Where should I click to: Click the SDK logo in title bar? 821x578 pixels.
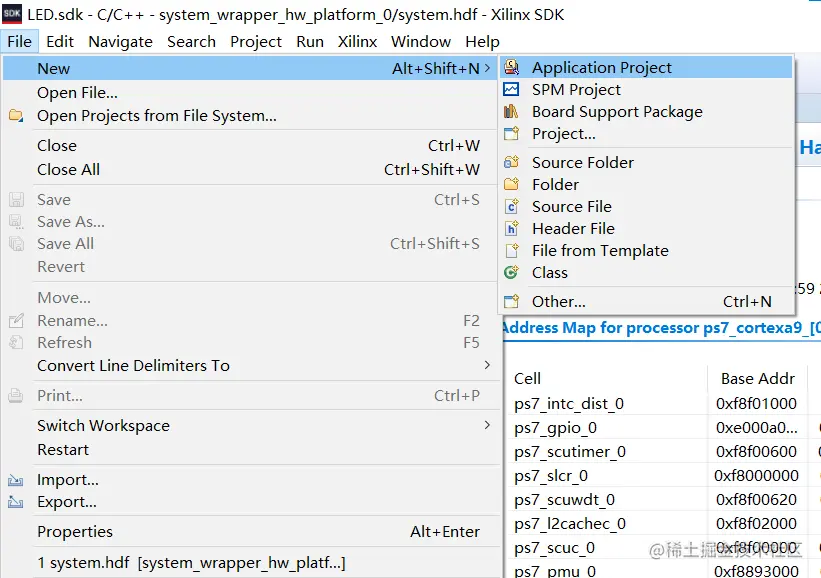pyautogui.click(x=12, y=14)
